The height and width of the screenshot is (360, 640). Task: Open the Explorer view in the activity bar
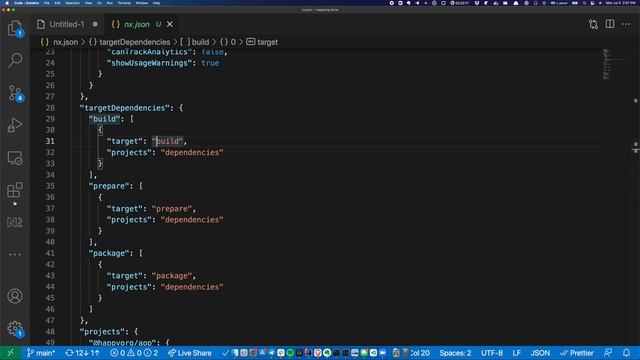[15, 28]
